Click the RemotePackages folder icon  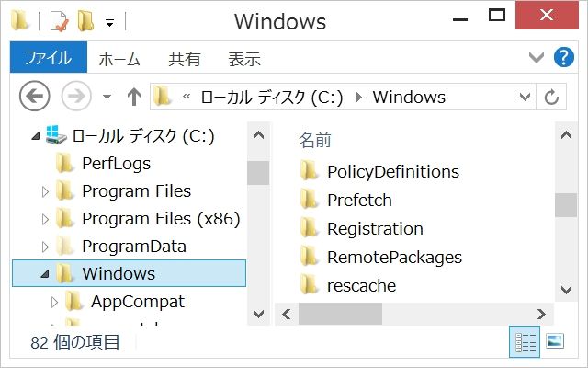click(x=310, y=256)
